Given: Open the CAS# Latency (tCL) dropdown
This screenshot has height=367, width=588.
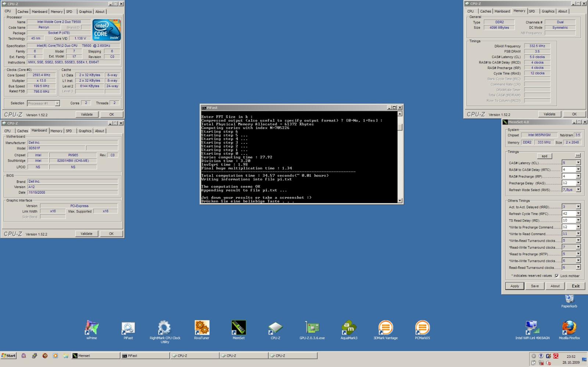Looking at the screenshot, I should [578, 163].
